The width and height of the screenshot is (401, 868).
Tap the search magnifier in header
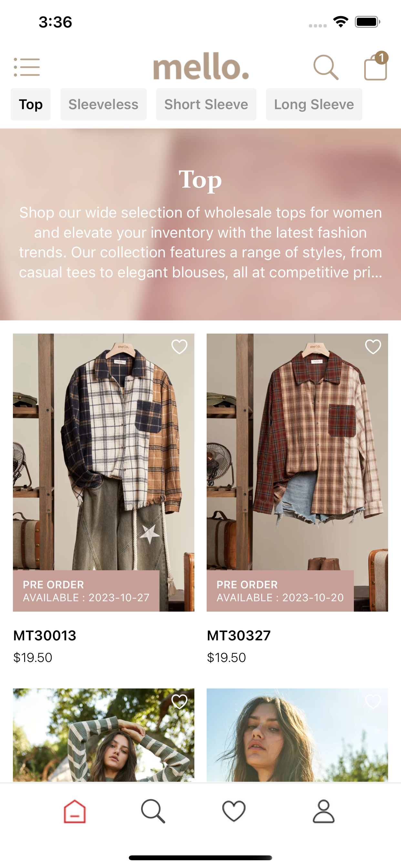click(326, 67)
